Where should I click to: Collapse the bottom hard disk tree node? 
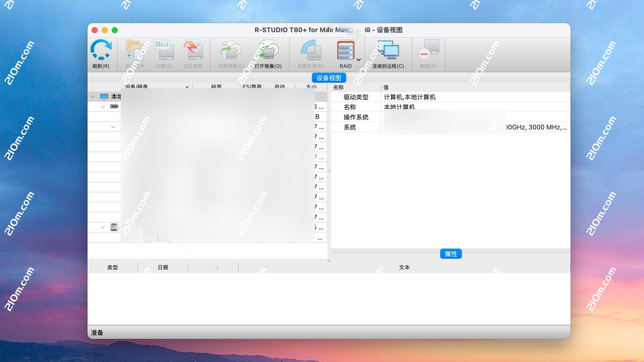103,227
